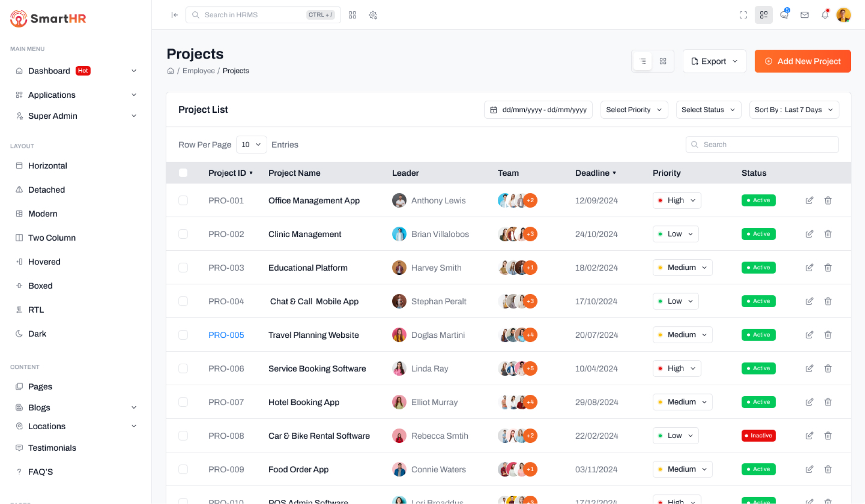The width and height of the screenshot is (865, 504).
Task: Click the Add New Project button
Action: pyautogui.click(x=802, y=61)
